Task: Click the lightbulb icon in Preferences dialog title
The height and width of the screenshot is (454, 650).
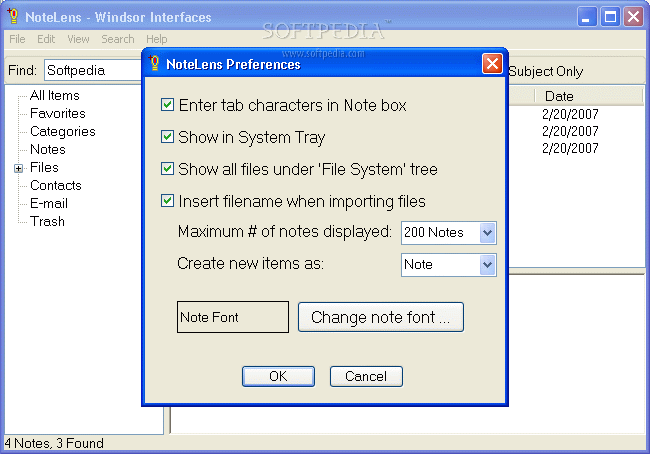Action: pyautogui.click(x=154, y=63)
